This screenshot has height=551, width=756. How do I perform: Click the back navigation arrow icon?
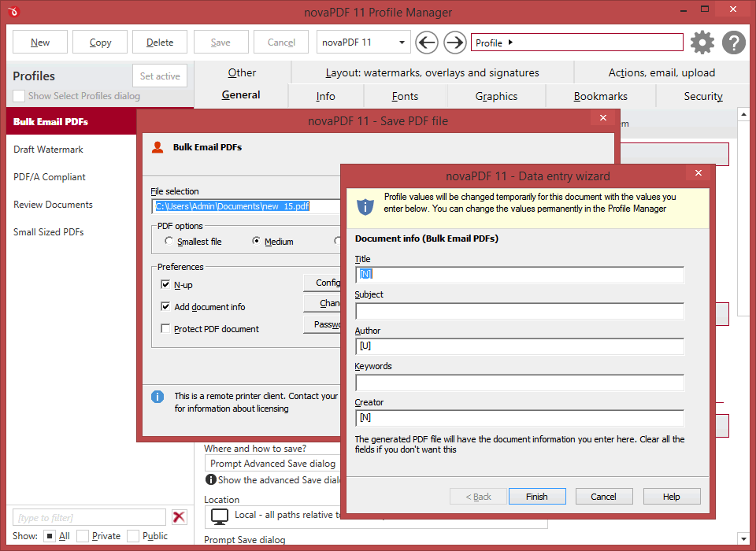(x=427, y=43)
